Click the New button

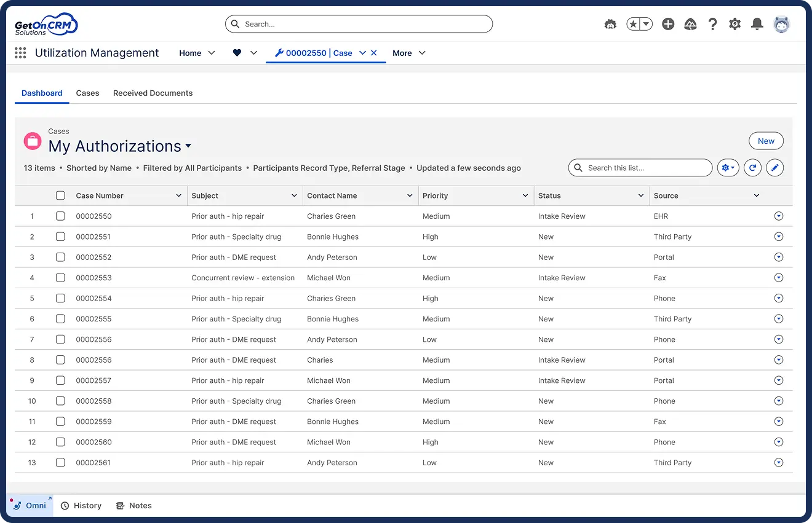[766, 141]
